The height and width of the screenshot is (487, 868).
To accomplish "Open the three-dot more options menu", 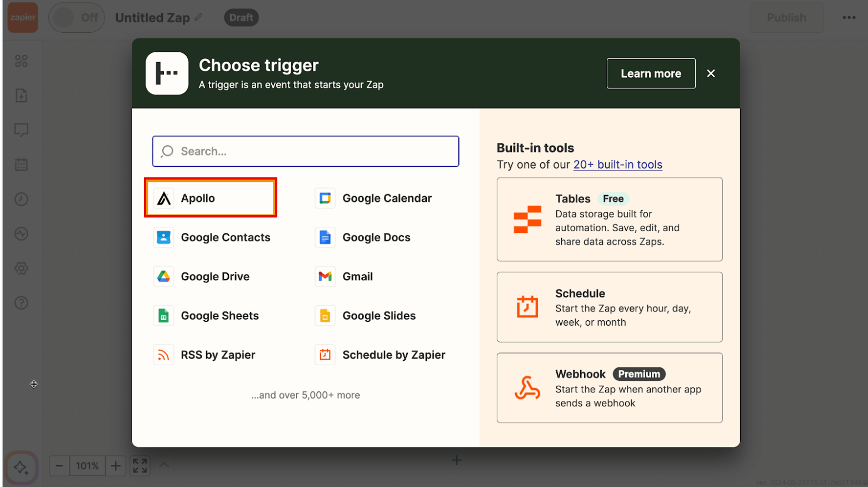I will coord(849,18).
